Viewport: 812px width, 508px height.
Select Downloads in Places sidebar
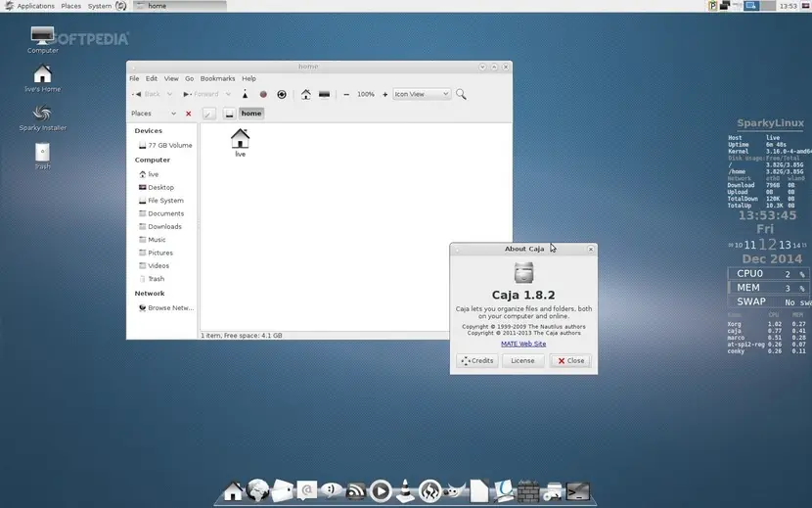pyautogui.click(x=160, y=226)
